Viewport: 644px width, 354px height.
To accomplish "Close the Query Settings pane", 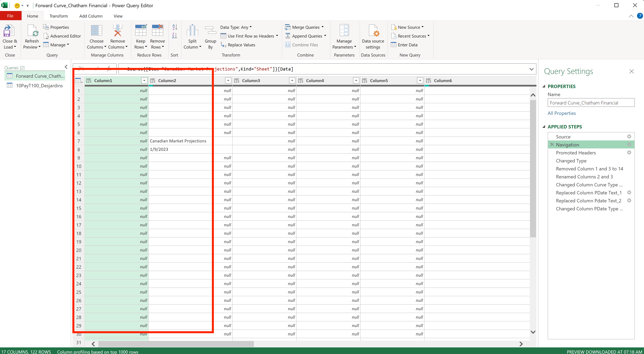I will pos(631,72).
